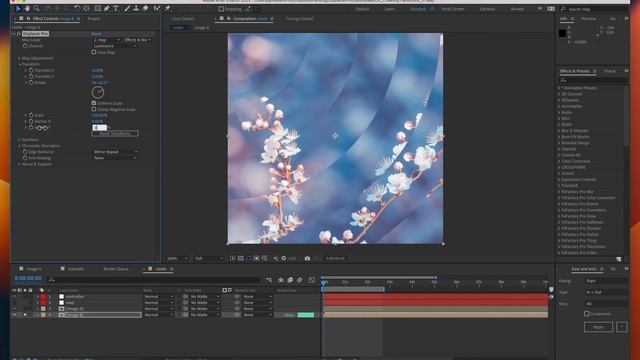The height and width of the screenshot is (360, 640).
Task: Select the Pen tool
Action: pos(107,9)
